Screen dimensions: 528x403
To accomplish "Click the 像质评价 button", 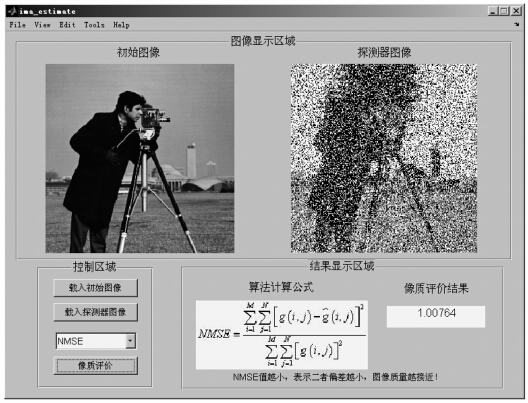I will (x=96, y=366).
